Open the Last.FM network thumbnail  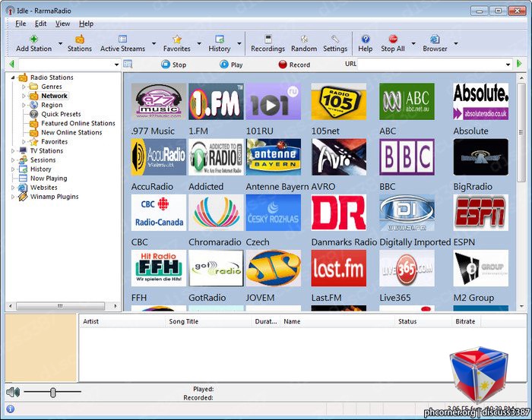(x=339, y=268)
